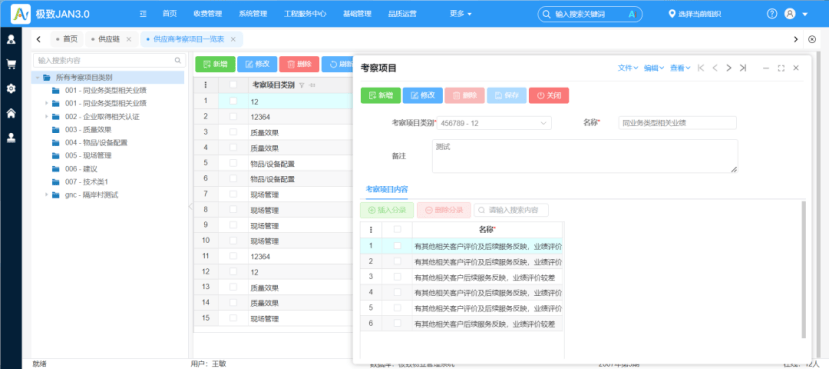Screen dimensions: 830x369
Task: Expand the gnc - 隔岸村测试 node
Action: coord(46,195)
